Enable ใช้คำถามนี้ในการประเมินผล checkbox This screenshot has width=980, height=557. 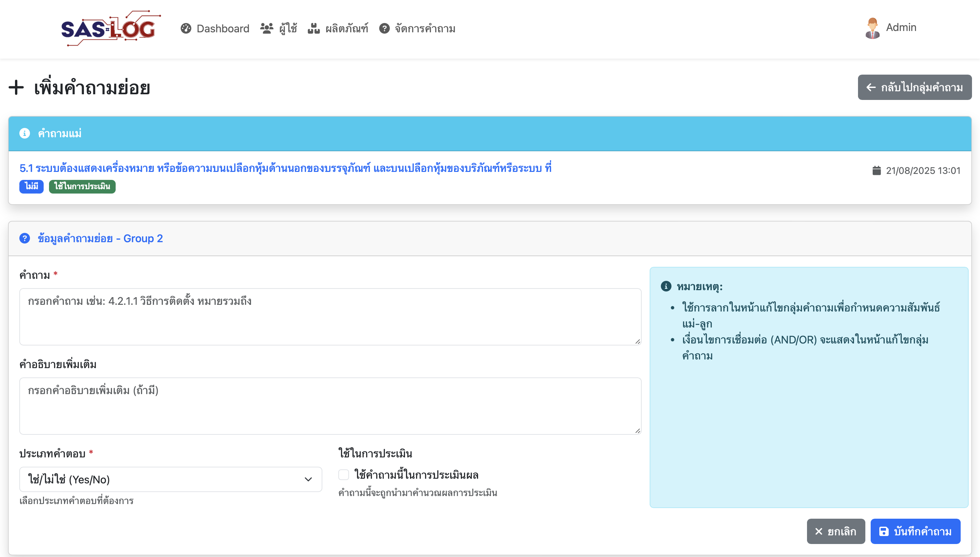click(x=344, y=475)
